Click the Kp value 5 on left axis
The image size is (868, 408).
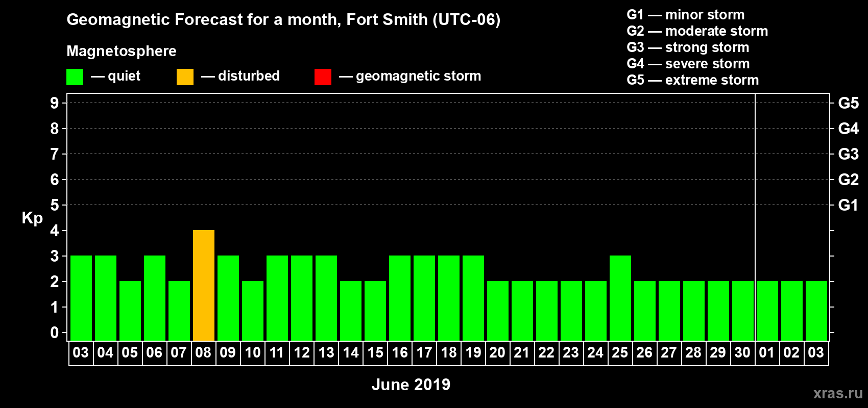click(x=55, y=205)
